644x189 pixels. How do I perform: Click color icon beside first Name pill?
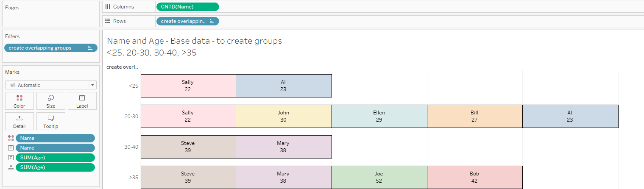[11, 138]
